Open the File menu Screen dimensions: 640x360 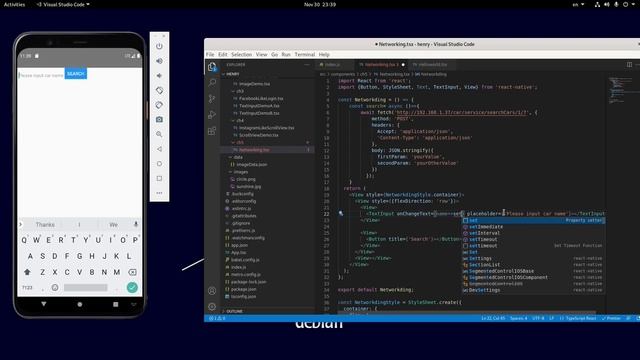(x=210, y=54)
